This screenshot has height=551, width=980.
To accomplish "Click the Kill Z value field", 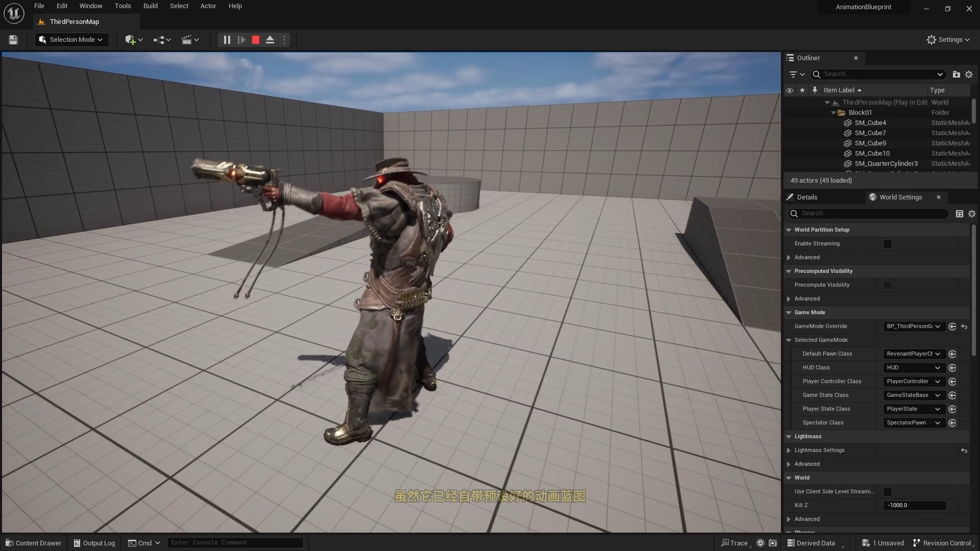I will (x=915, y=506).
